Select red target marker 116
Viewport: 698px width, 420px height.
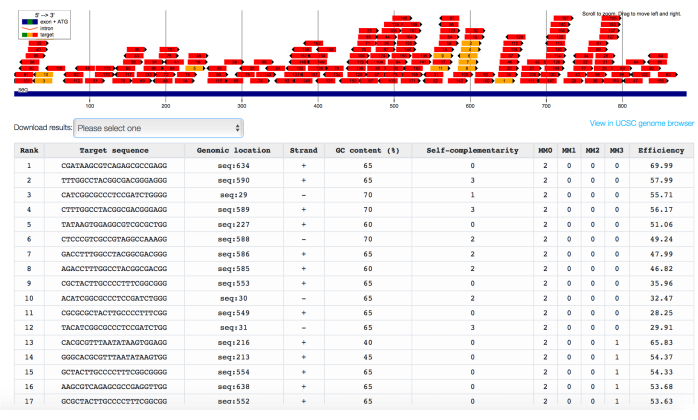coord(56,68)
